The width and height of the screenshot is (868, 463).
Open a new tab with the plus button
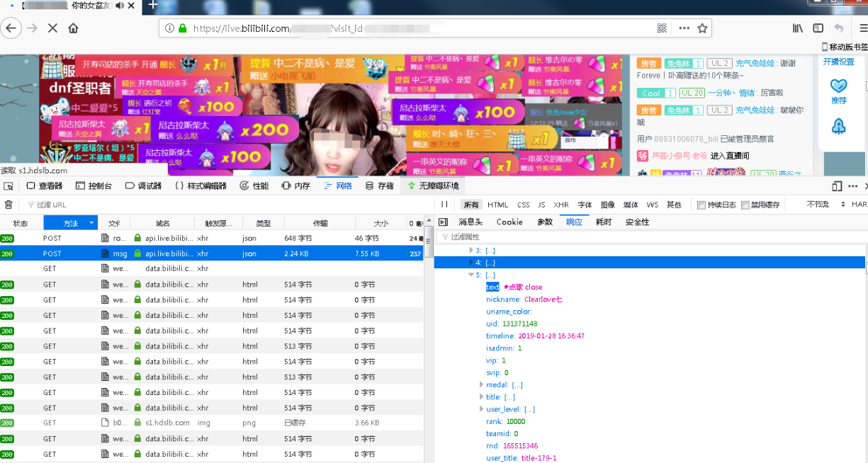tap(153, 6)
